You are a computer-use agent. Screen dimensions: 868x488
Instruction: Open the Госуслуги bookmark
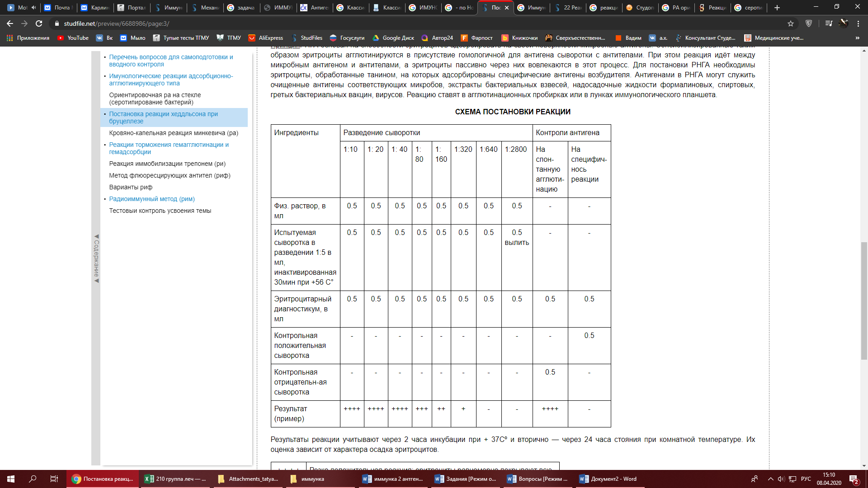[347, 38]
